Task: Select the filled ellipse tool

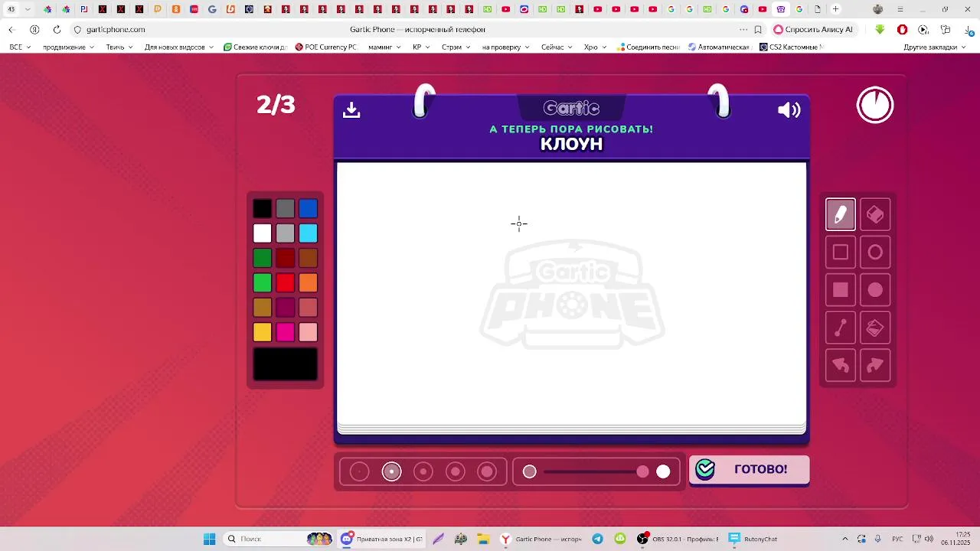Action: click(875, 290)
